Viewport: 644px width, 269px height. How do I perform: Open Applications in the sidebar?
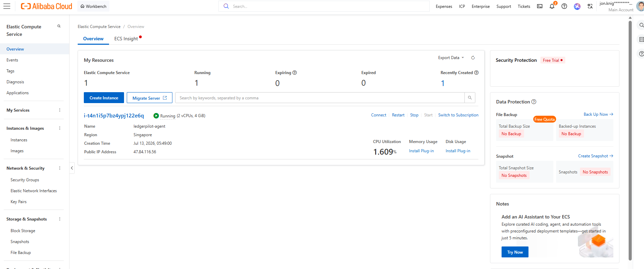pyautogui.click(x=17, y=93)
